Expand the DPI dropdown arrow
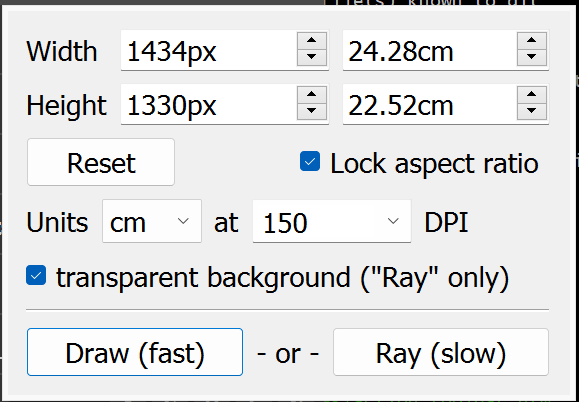579x402 pixels. coord(393,221)
